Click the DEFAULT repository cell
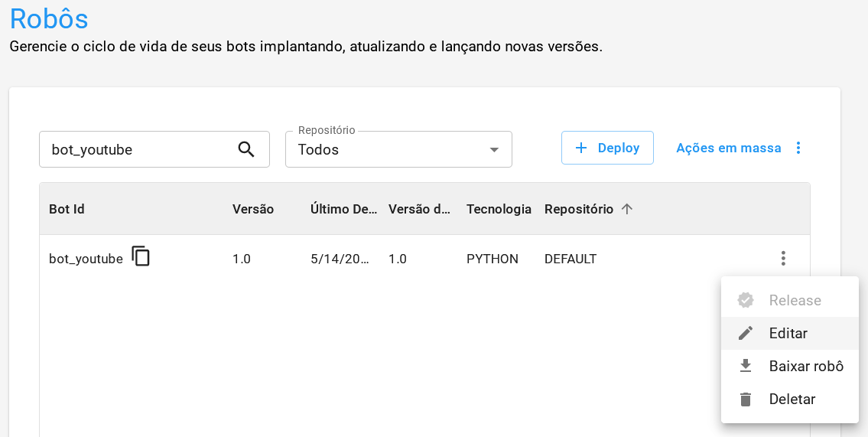The width and height of the screenshot is (868, 437). pos(571,259)
